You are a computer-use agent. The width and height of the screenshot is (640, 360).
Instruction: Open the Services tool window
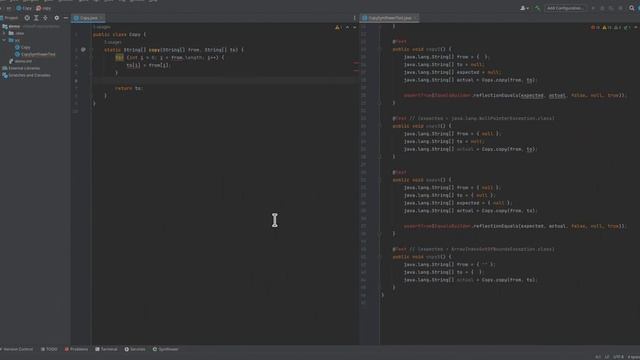[135, 349]
